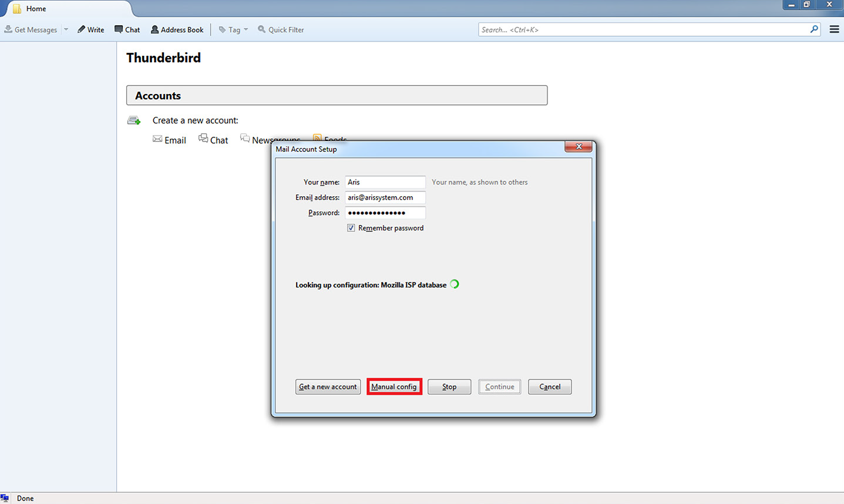Screen dimensions: 844x504
Task: Click the Email envelope icon
Action: [157, 139]
